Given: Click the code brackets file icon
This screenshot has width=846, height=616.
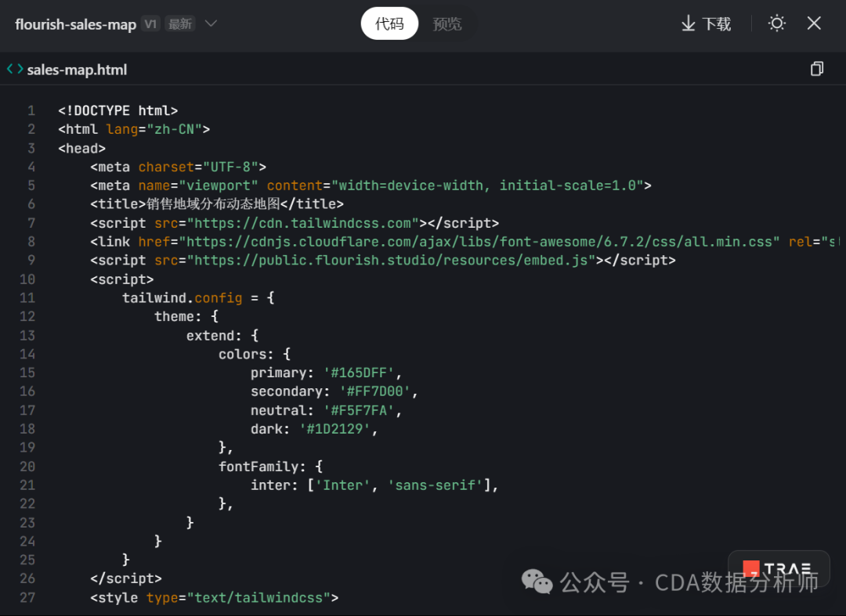Looking at the screenshot, I should (15, 69).
